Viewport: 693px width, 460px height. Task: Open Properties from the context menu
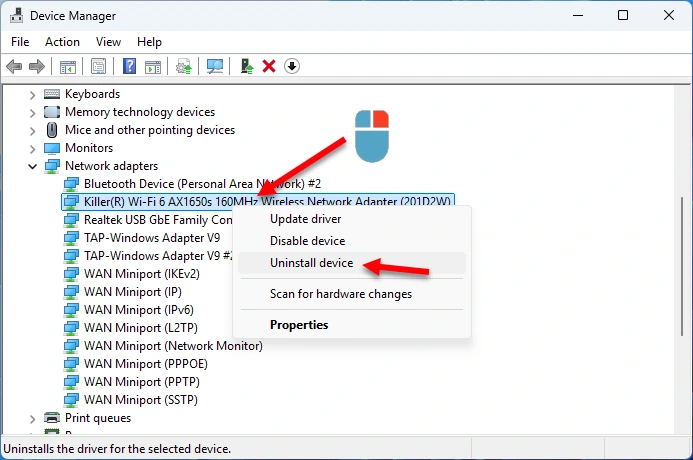[351, 325]
